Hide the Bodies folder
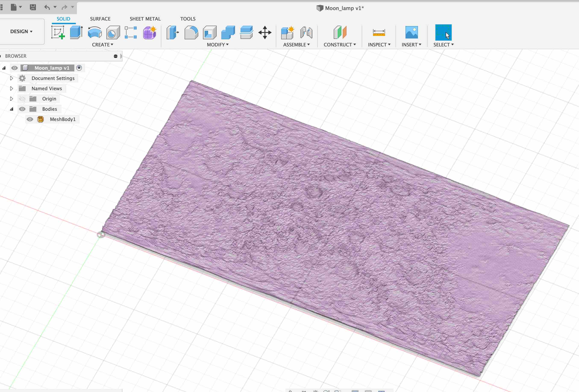The width and height of the screenshot is (579, 392). 22,109
